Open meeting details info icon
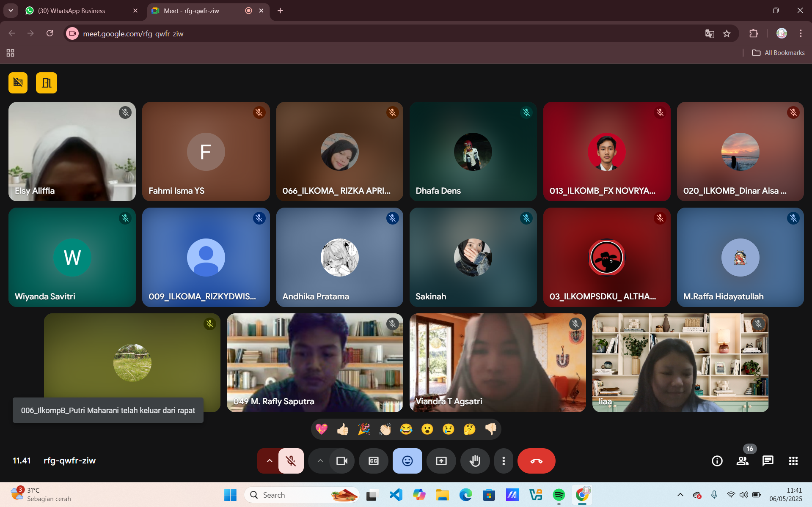The width and height of the screenshot is (812, 507). click(717, 461)
